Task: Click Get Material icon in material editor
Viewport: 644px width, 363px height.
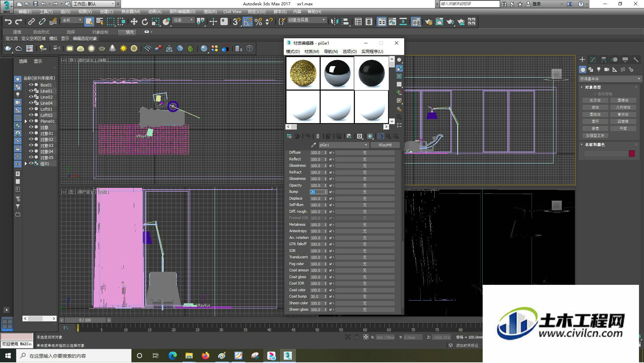Action: click(x=289, y=136)
